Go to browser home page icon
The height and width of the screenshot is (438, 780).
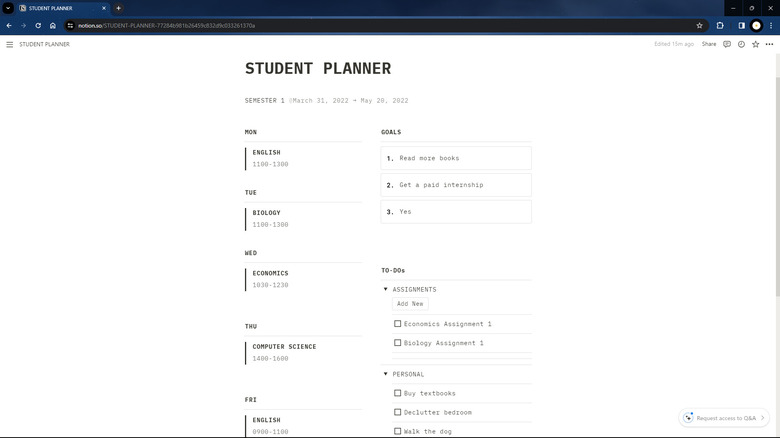53,25
